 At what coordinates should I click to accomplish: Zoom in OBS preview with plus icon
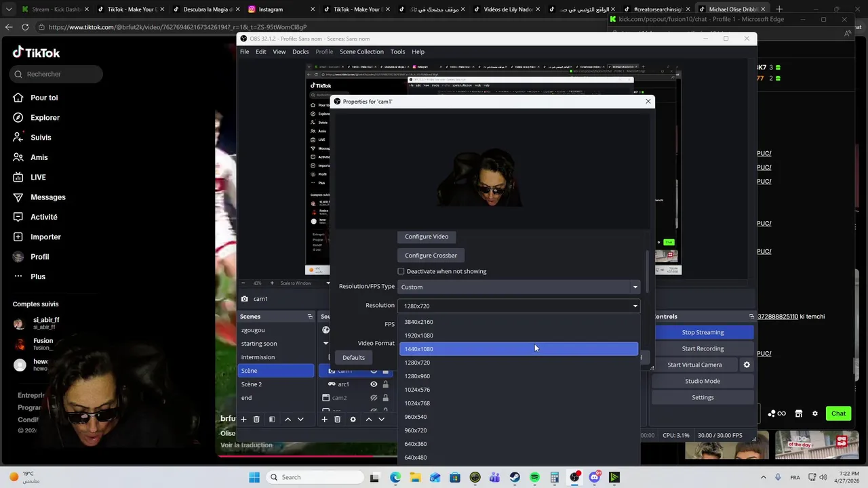click(272, 283)
